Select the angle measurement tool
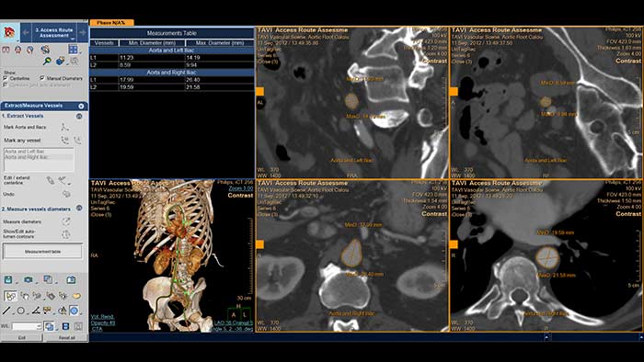This screenshot has width=644, height=362. pyautogui.click(x=36, y=311)
